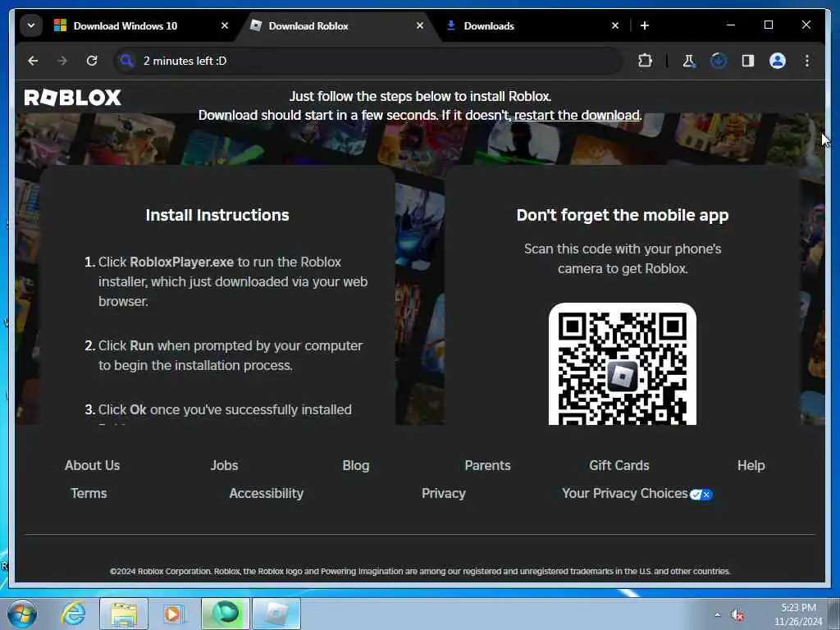Click the search icon in the address bar
The height and width of the screenshot is (630, 840).
127,61
